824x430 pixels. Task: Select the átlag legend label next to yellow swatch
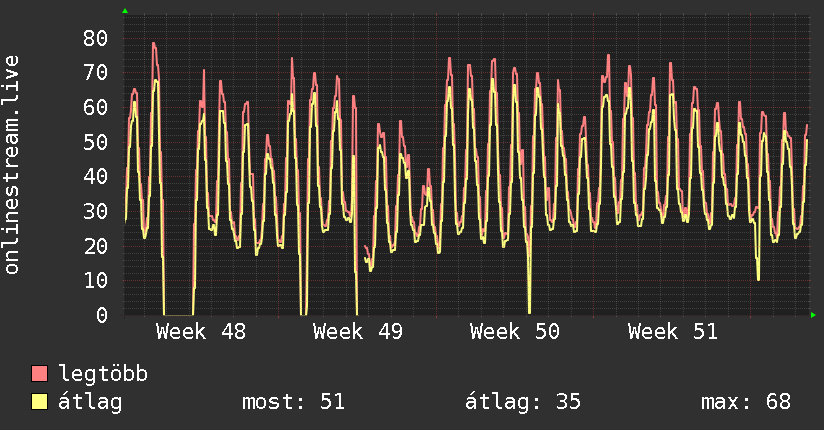[90, 402]
